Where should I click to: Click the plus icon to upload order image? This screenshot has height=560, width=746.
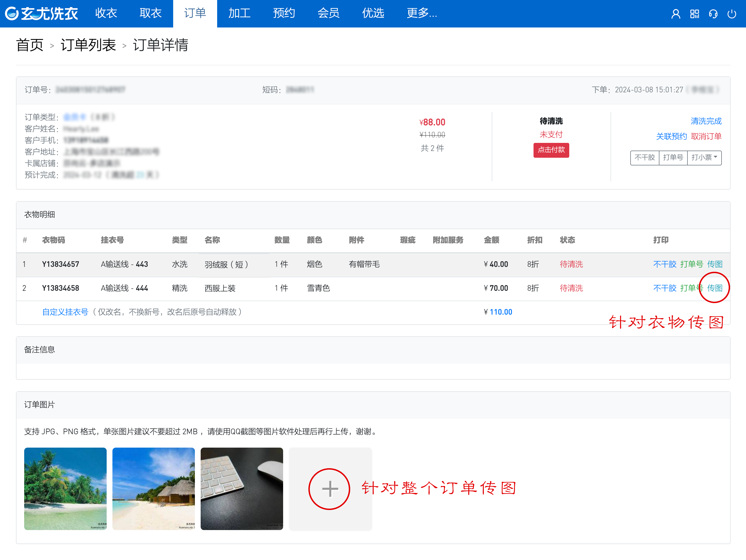[330, 489]
